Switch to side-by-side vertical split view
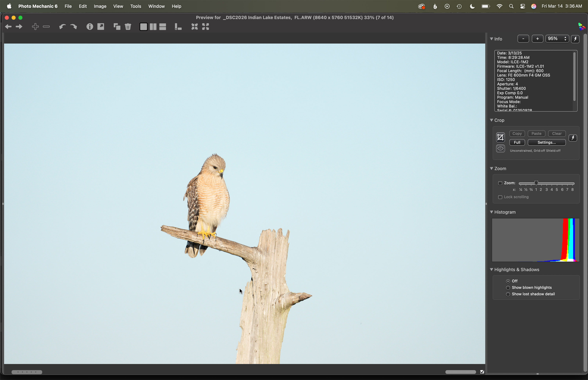 (x=153, y=27)
